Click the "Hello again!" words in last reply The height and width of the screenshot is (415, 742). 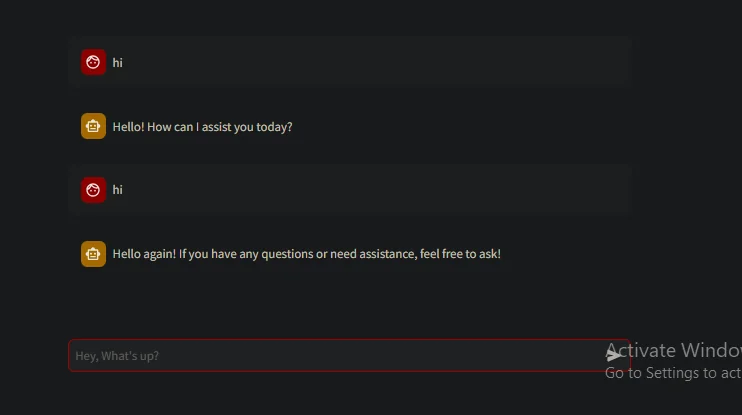pos(144,254)
